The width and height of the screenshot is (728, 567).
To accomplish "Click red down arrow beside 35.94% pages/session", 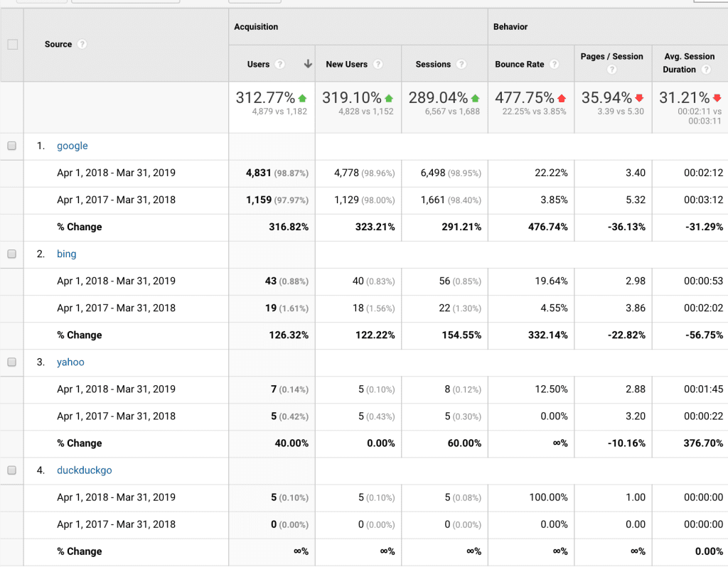I will (x=639, y=98).
